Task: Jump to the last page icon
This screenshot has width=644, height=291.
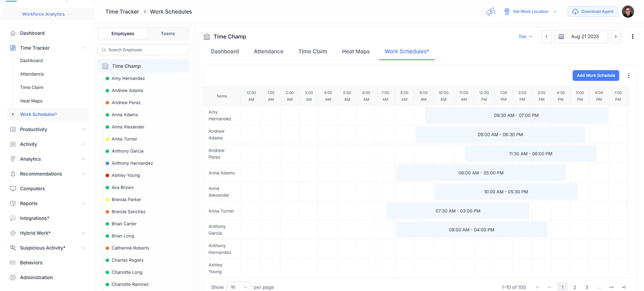Action: 623,287
